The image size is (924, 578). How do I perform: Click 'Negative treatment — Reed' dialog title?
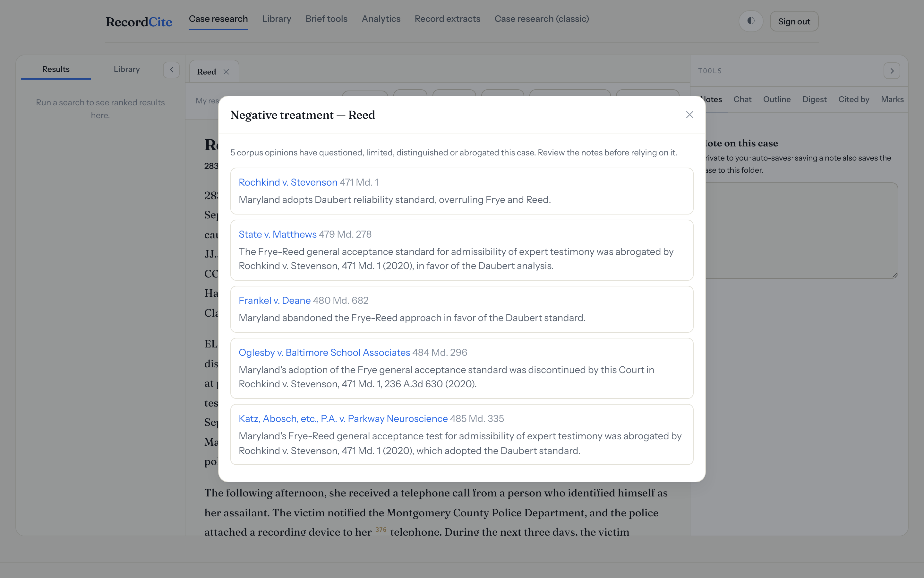point(303,115)
